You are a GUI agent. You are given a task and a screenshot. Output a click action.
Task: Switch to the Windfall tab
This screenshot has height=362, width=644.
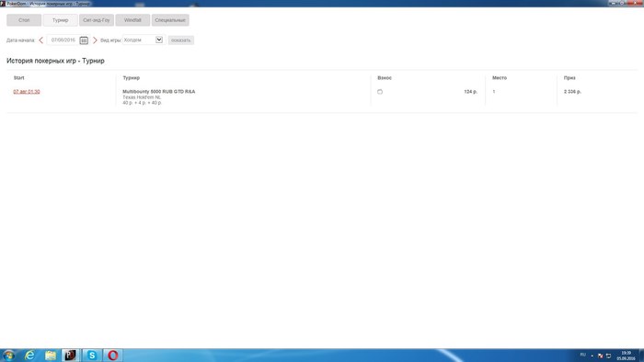pyautogui.click(x=132, y=20)
